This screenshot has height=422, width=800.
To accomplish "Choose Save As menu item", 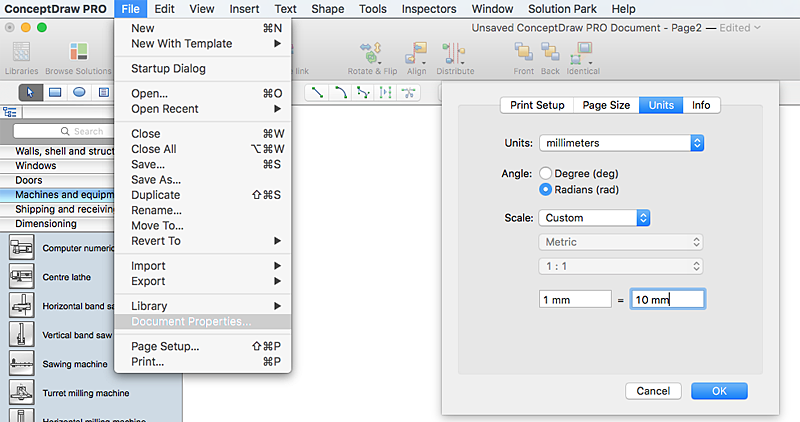I will (x=203, y=180).
